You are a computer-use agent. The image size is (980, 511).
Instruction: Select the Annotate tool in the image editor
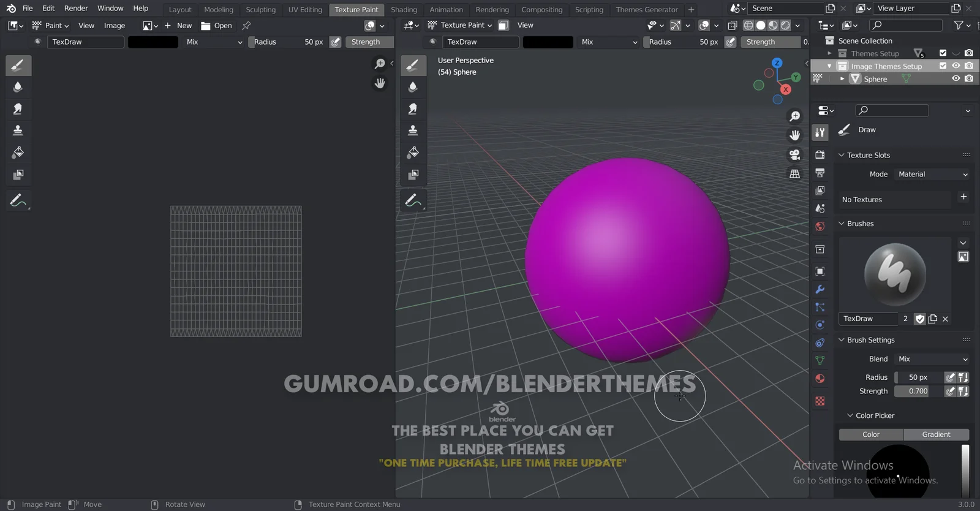(18, 200)
